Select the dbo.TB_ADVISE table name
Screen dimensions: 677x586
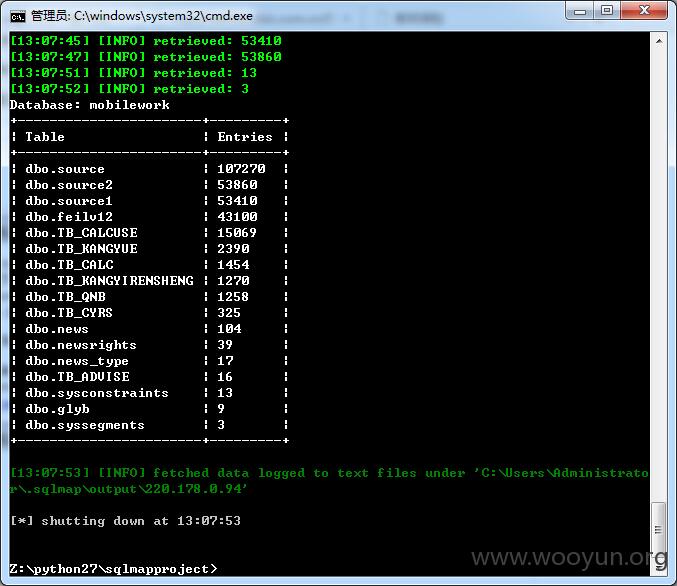[77, 377]
